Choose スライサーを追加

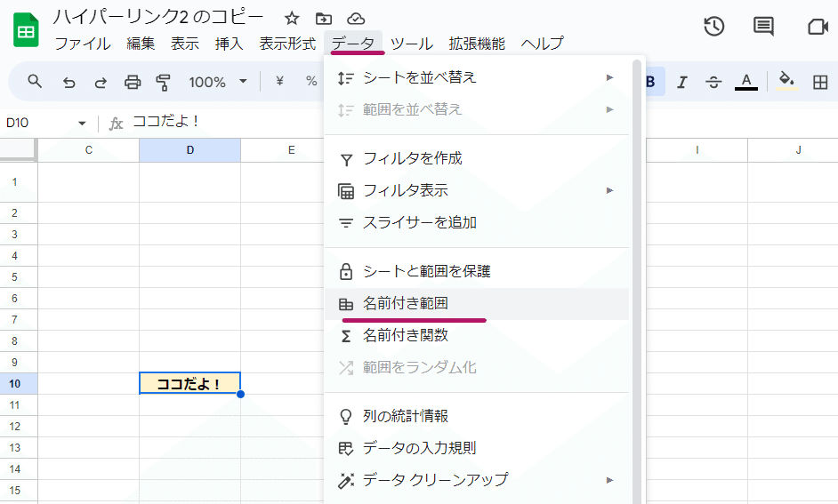coord(477,222)
